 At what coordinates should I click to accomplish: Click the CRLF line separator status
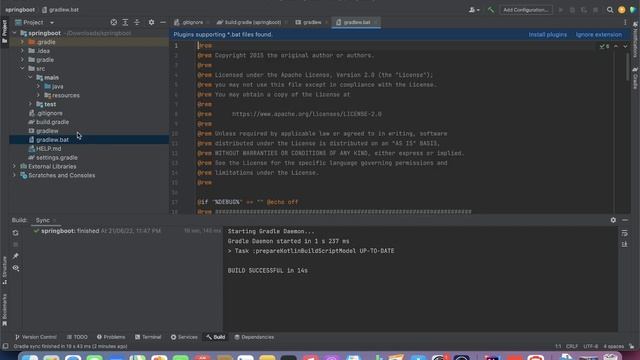(572, 346)
